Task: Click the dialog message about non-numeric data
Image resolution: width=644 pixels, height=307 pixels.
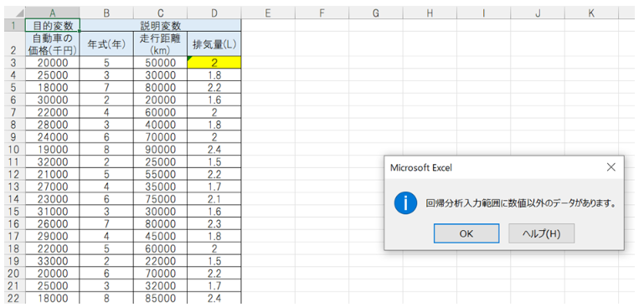Action: pos(522,203)
